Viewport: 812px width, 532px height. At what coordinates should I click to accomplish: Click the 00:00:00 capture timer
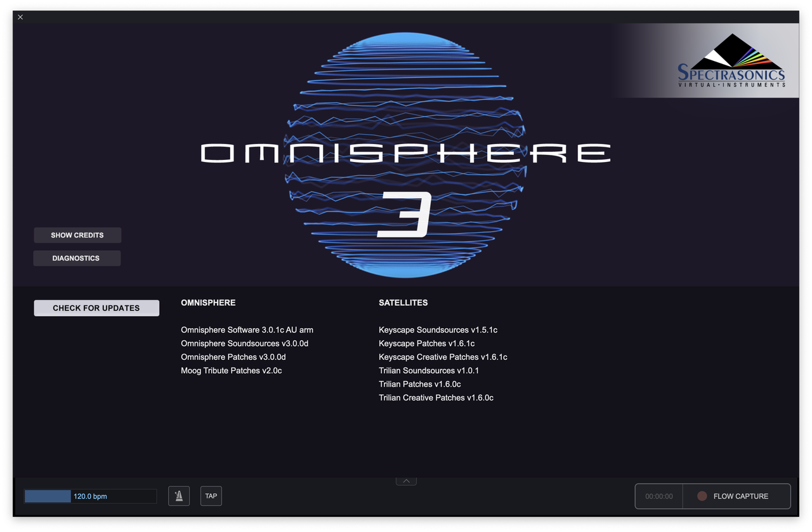[659, 496]
